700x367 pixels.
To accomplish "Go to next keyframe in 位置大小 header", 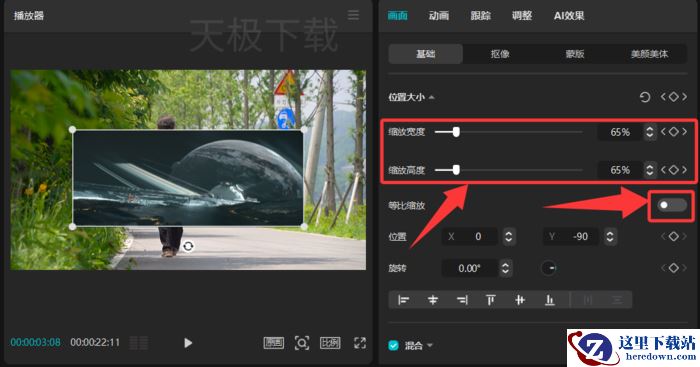I will (684, 97).
